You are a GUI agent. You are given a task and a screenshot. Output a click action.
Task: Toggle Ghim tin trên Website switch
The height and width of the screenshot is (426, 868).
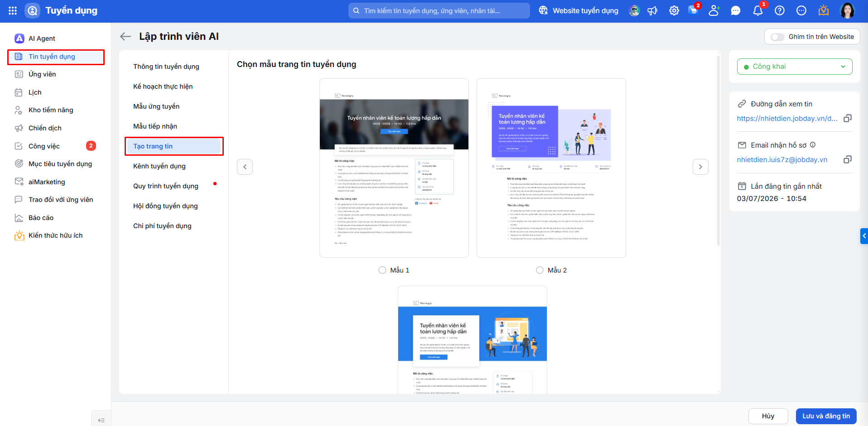777,37
